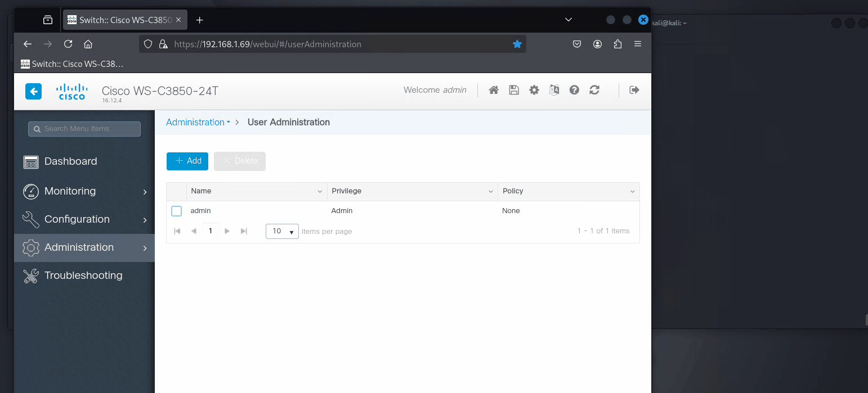The height and width of the screenshot is (393, 868).
Task: Click the Admin privilege cell
Action: 342,211
